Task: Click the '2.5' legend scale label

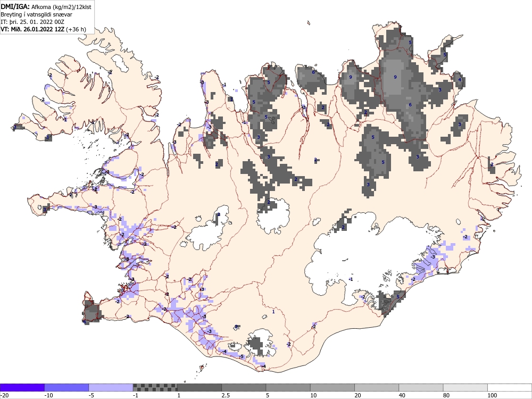Action: pos(225,395)
